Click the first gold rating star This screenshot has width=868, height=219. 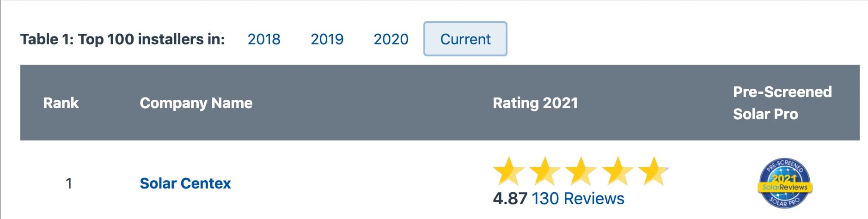coord(508,171)
